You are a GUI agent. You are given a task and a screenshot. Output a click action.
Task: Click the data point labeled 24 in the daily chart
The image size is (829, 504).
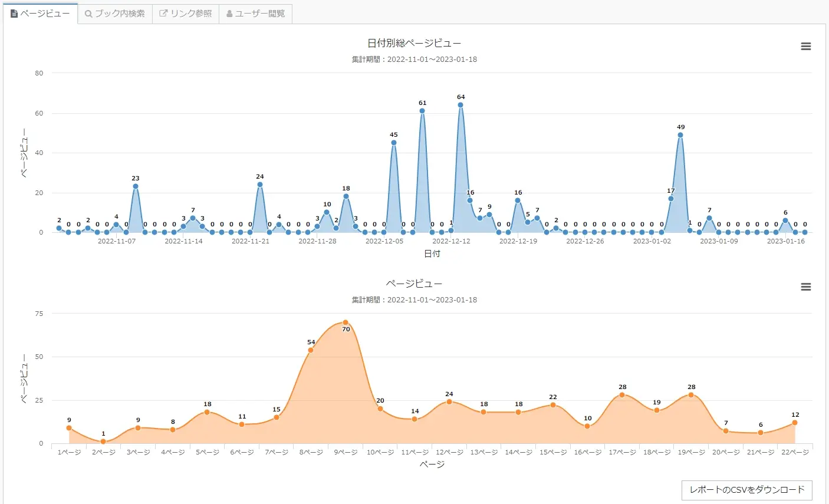[260, 185]
